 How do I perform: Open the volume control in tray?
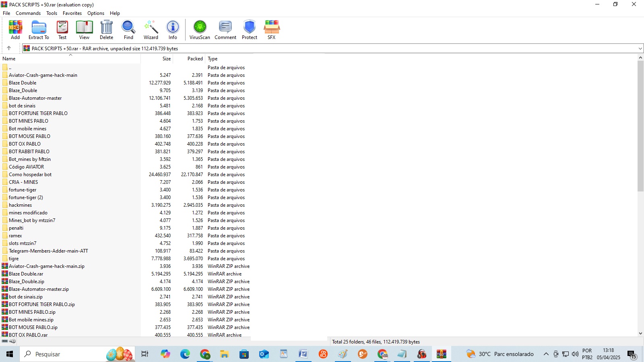point(575,354)
